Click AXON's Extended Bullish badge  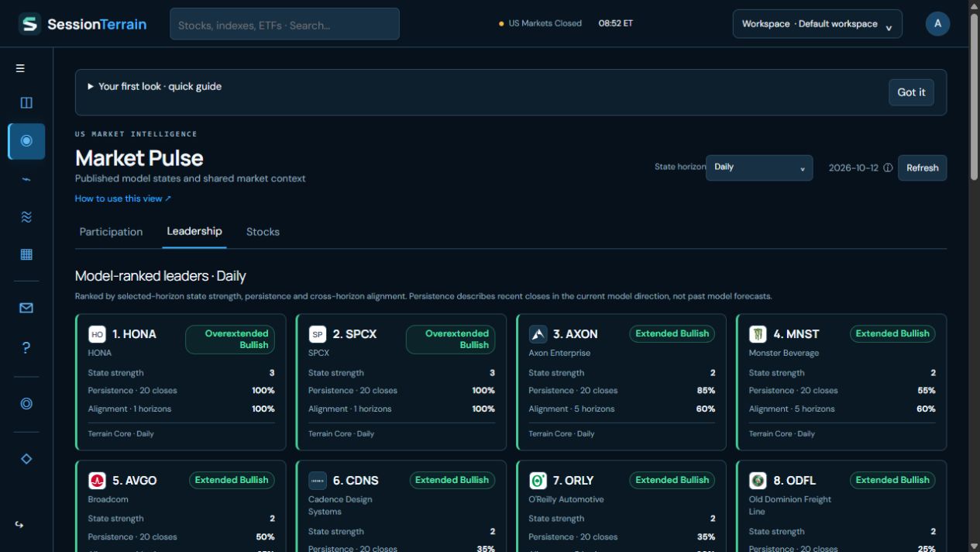coord(672,334)
